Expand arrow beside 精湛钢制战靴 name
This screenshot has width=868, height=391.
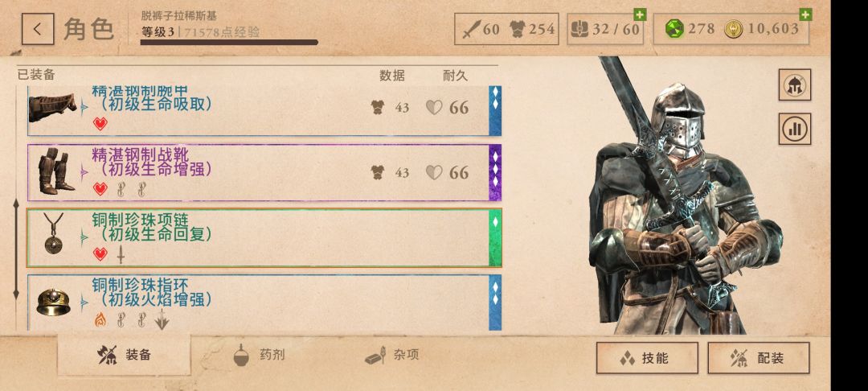[x=84, y=173]
